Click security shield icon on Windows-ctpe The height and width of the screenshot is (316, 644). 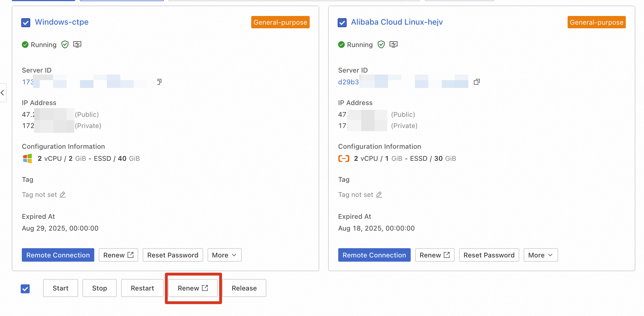click(x=65, y=45)
